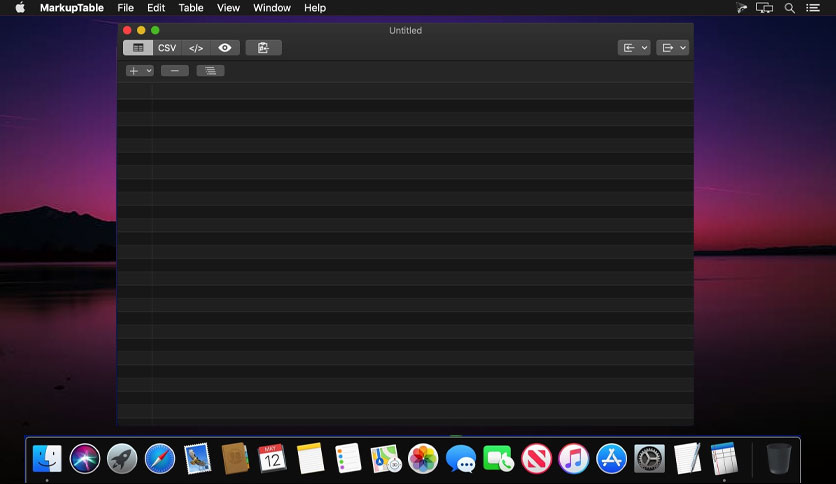Click the screen mirroring displays icon
836x484 pixels.
pos(764,8)
